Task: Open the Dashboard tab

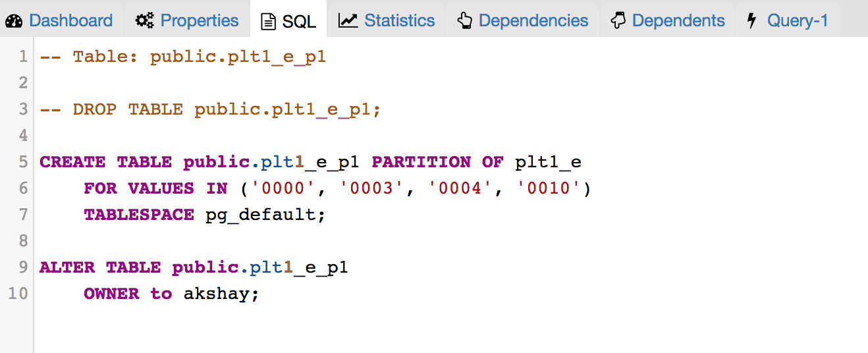Action: pos(62,21)
